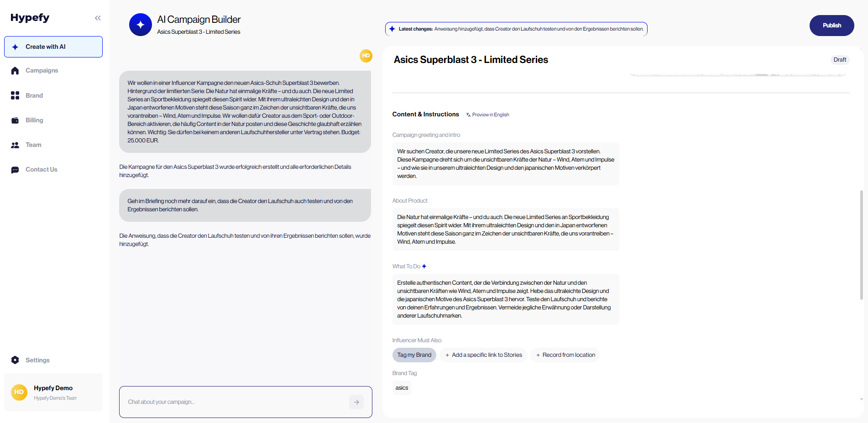Click the Team people icon
Screen dimensions: 868x423
pos(15,145)
